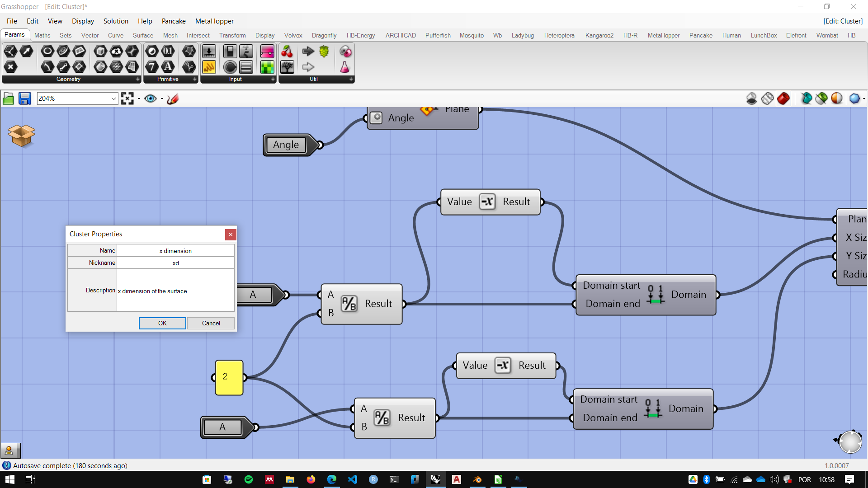This screenshot has height=488, width=868.
Task: Choose the Mesh parameter icon
Action: [x=116, y=67]
